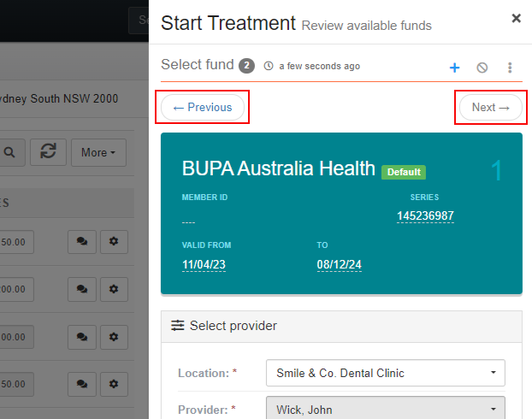Viewport: 532px width, 419px height.
Task: Open the Location dropdown
Action: click(x=386, y=373)
